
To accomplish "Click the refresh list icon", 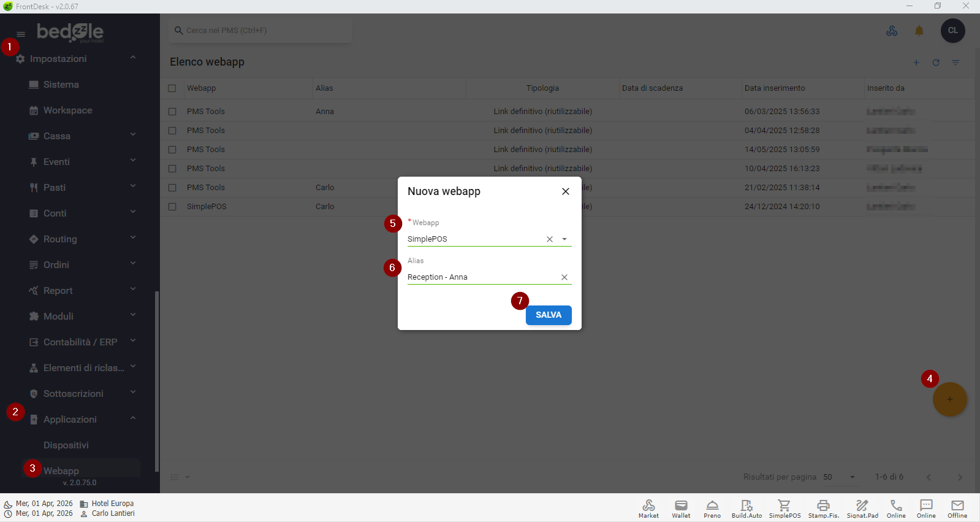I will (x=936, y=63).
